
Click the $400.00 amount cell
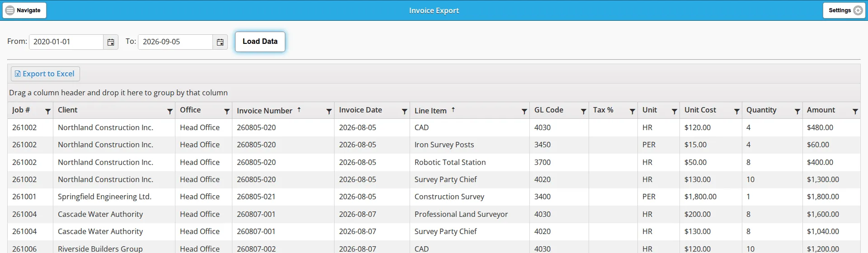click(x=831, y=162)
